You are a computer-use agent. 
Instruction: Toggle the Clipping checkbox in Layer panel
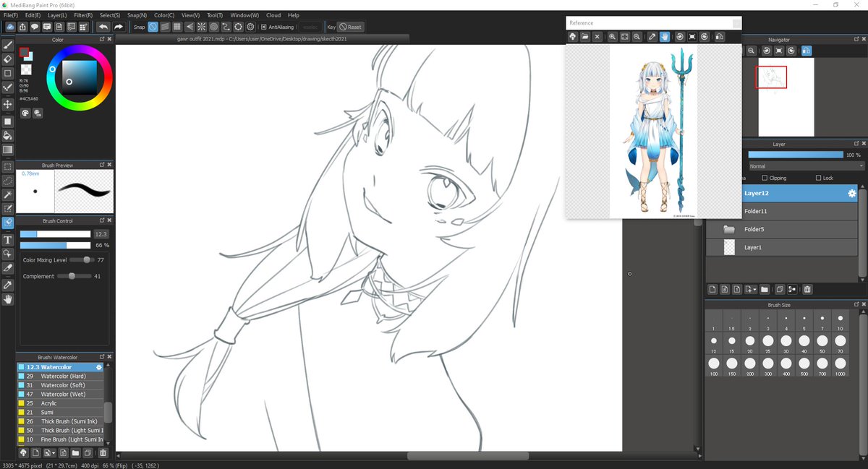766,178
